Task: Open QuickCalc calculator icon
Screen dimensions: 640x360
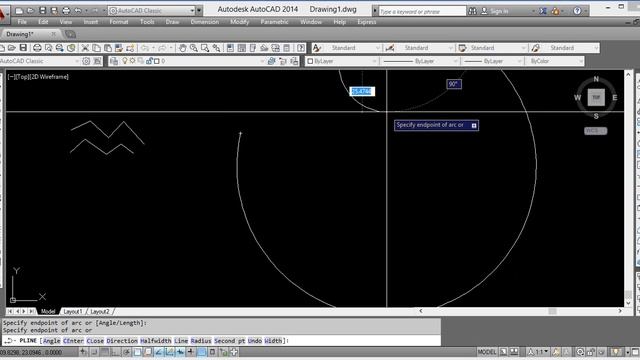Action: 287,48
